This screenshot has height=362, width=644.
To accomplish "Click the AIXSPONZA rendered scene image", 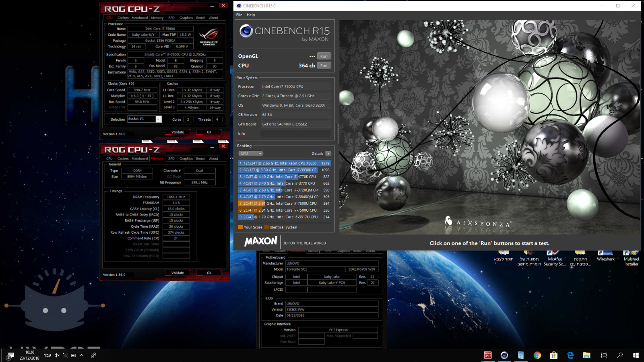I will pos(490,127).
